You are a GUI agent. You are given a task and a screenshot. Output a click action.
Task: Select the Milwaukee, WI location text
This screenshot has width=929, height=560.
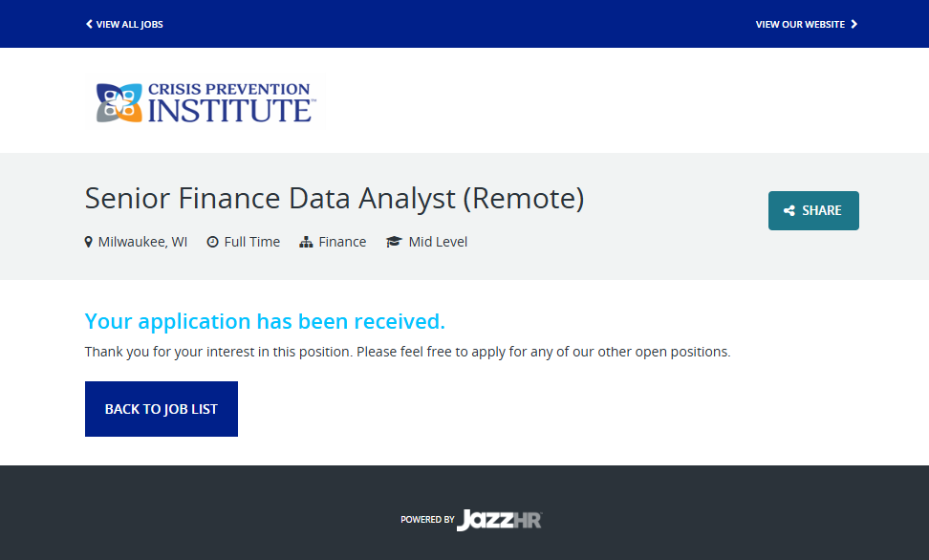coord(142,242)
